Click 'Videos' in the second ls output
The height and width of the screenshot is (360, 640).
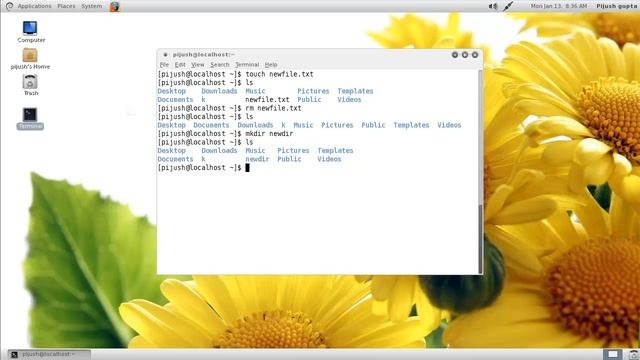pyautogui.click(x=449, y=125)
